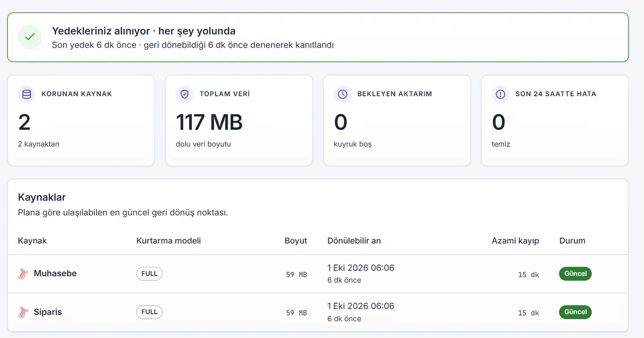Click the 'kuyruk boş' caption

[x=353, y=144]
